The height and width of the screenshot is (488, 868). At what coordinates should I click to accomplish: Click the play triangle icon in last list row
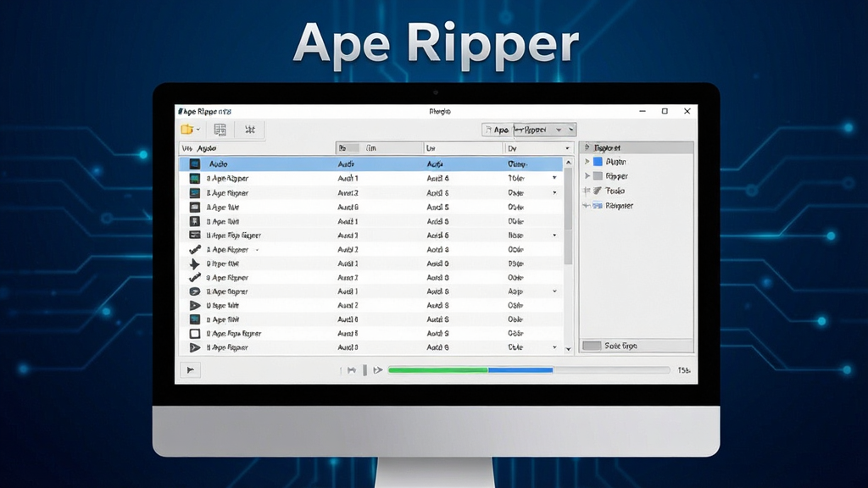[x=194, y=347]
